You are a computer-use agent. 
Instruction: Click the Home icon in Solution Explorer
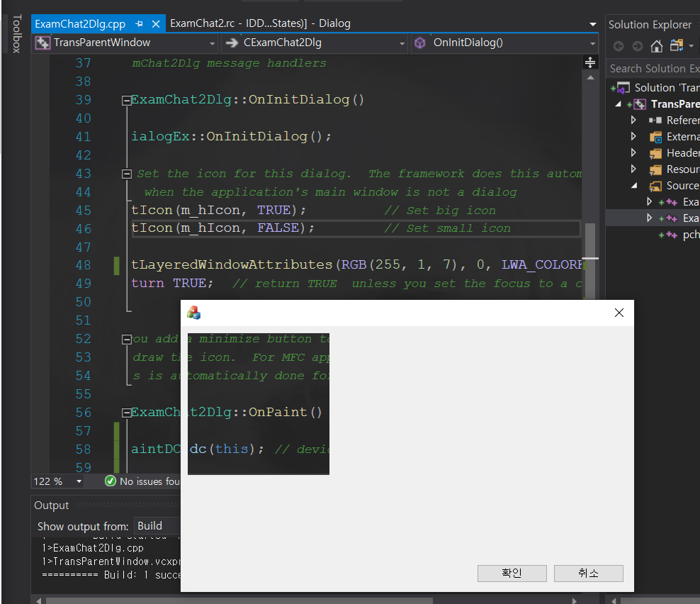pyautogui.click(x=657, y=45)
